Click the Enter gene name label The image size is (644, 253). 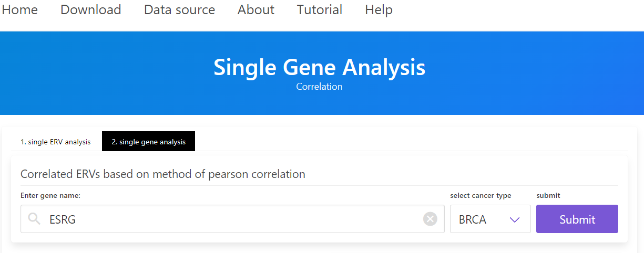(50, 196)
